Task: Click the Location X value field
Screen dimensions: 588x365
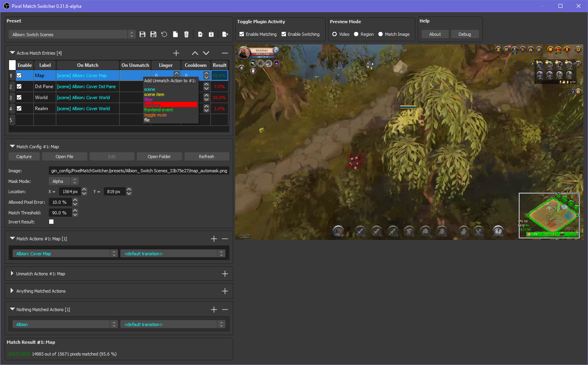Action: point(70,192)
